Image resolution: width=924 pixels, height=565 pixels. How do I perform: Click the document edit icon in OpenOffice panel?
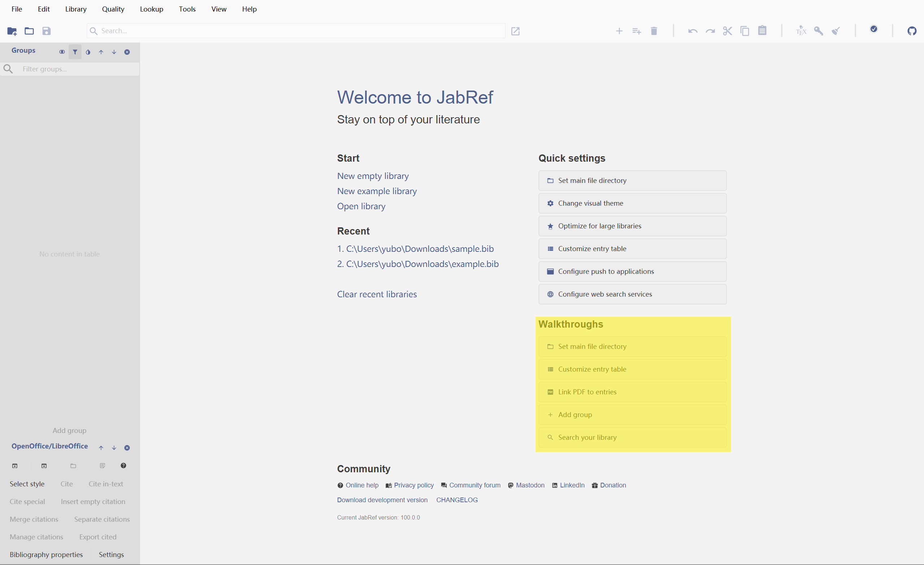(103, 466)
